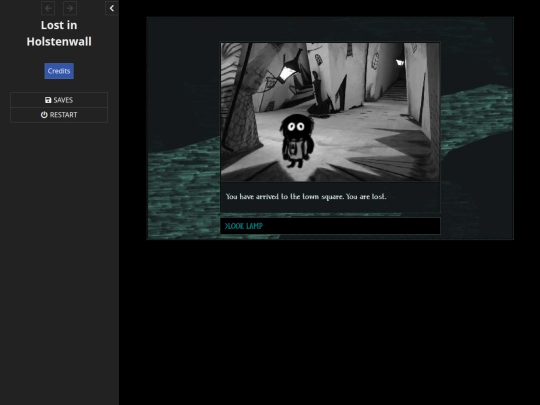This screenshot has width=540, height=405.
Task: Click the staircase in the scene's alley
Action: coord(396,90)
